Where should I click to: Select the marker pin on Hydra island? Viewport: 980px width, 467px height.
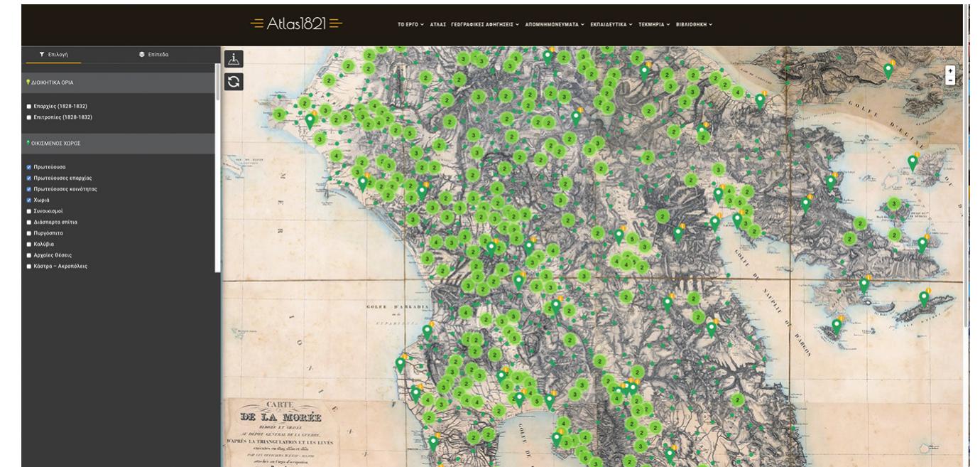tap(923, 299)
